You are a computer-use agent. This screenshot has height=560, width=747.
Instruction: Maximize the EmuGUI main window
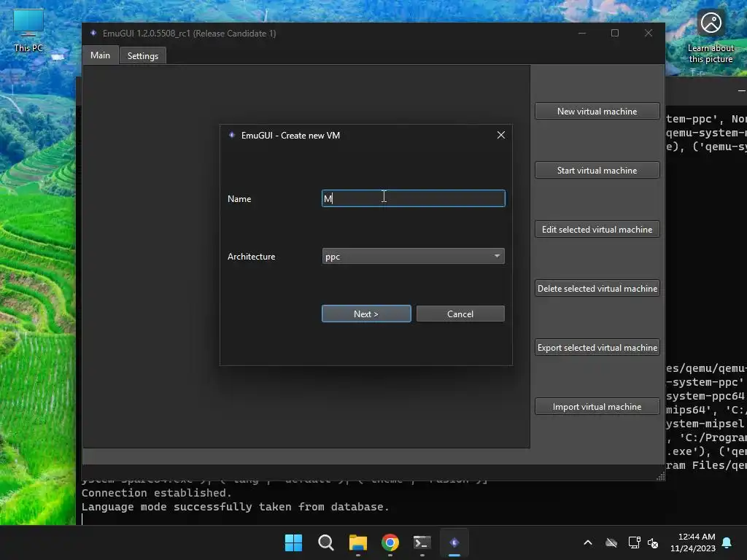click(615, 33)
